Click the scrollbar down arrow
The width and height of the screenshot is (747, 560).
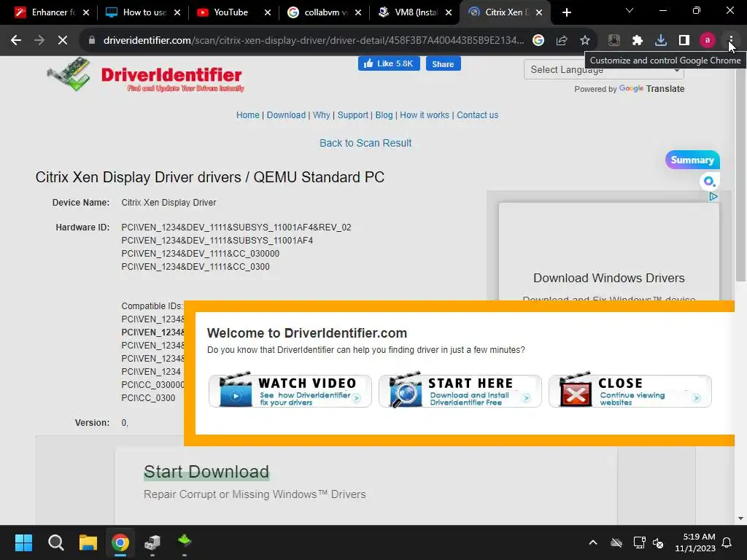740,518
